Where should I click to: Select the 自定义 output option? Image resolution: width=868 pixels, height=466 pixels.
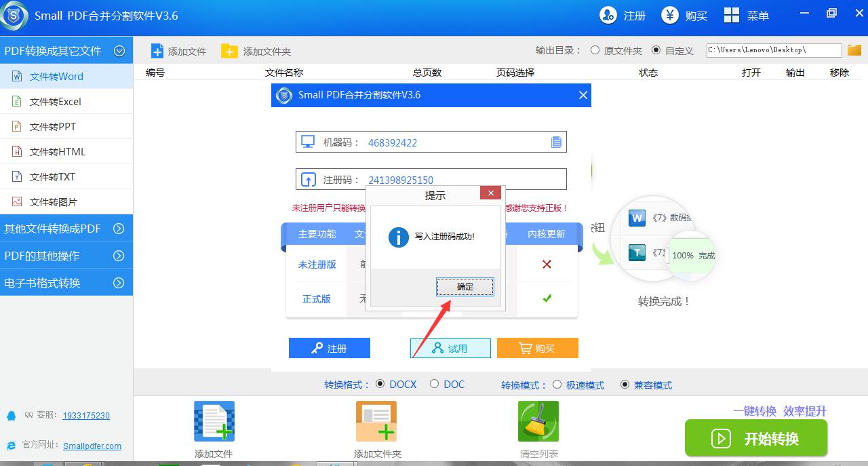[673, 51]
